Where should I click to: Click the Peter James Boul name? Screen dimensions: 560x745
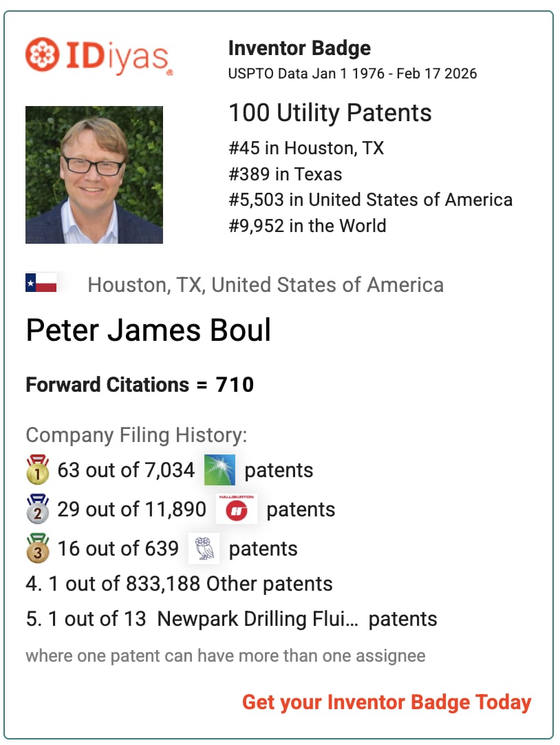(x=149, y=330)
